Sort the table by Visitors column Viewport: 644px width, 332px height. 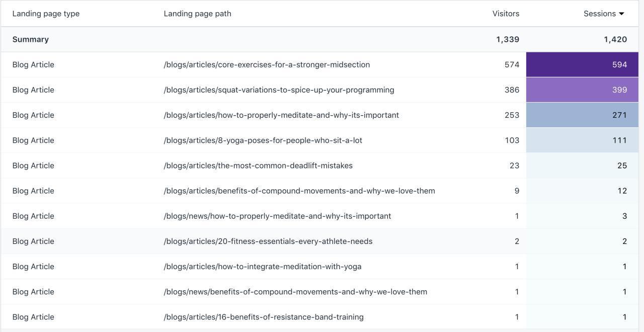click(x=505, y=14)
